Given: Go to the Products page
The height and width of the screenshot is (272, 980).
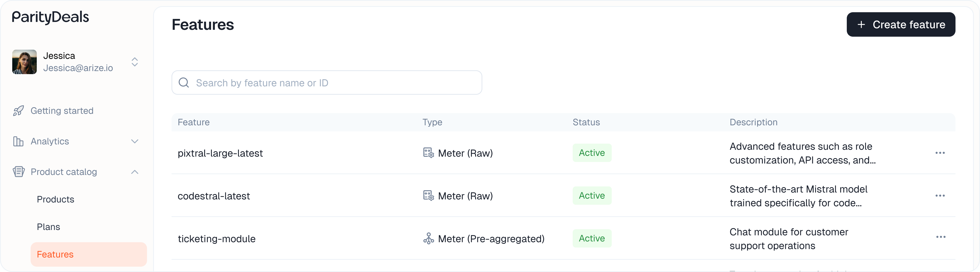Looking at the screenshot, I should 56,199.
